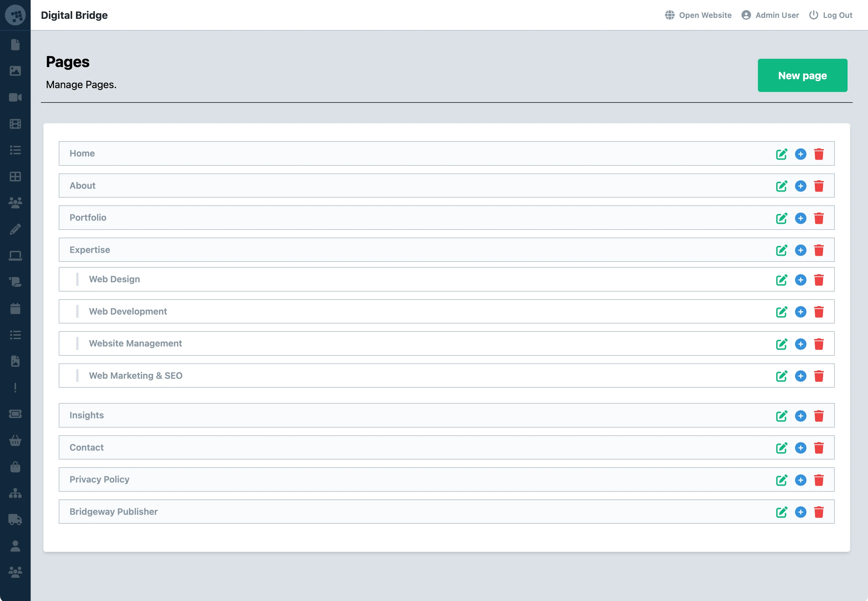Delete the Bridgeway Publisher page
Viewport: 868px width, 601px height.
[819, 512]
